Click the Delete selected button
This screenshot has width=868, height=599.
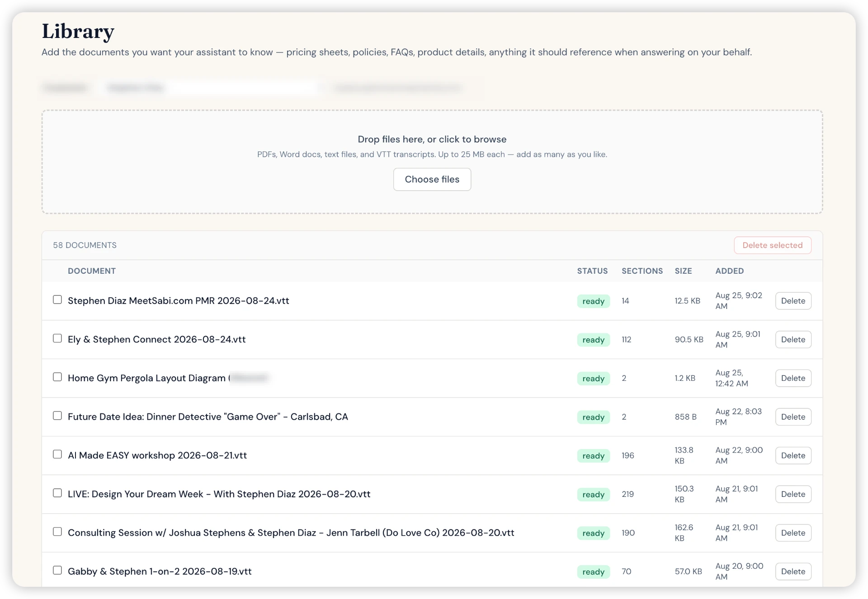click(x=772, y=245)
